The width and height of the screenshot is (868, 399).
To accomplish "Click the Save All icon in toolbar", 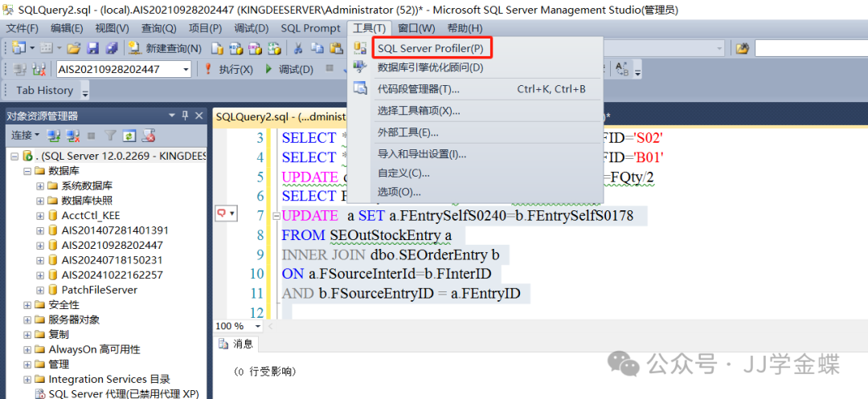I will point(111,49).
